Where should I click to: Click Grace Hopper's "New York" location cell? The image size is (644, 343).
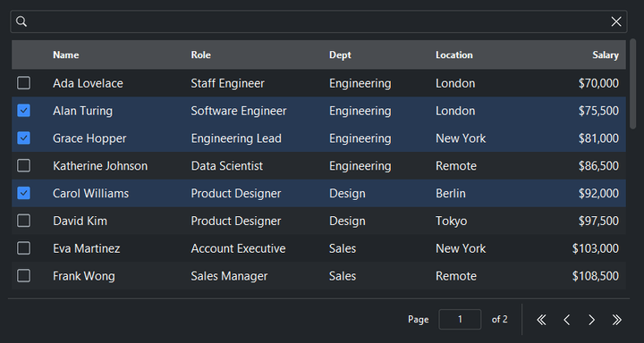point(461,138)
